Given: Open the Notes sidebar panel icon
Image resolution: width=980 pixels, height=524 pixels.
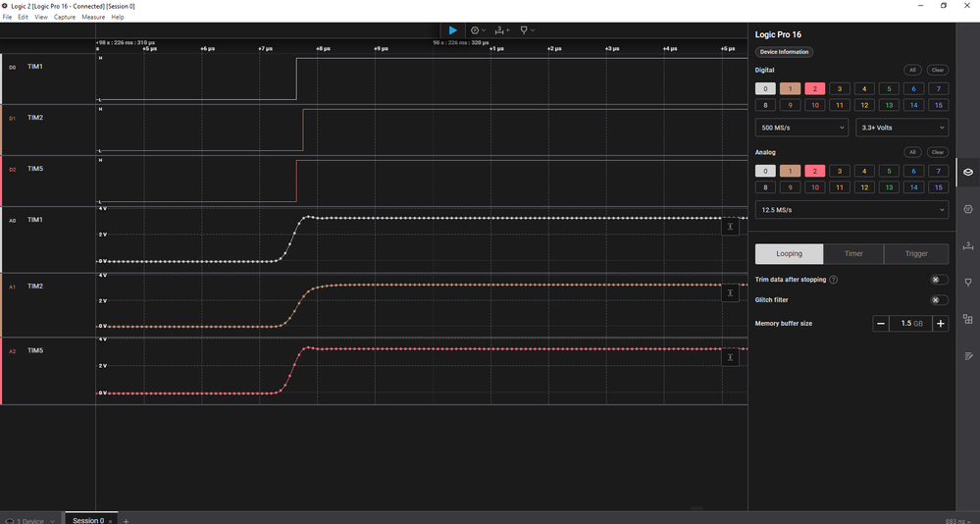Looking at the screenshot, I should coord(967,356).
